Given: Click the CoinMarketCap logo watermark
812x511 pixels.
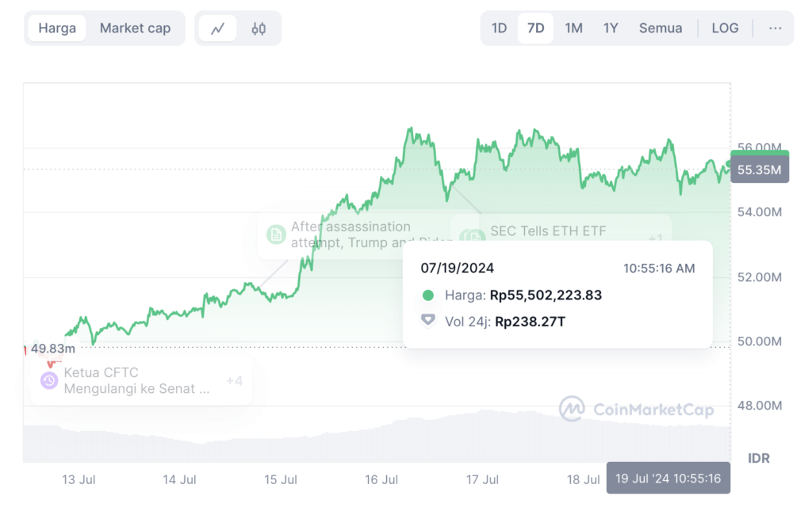Looking at the screenshot, I should point(637,409).
